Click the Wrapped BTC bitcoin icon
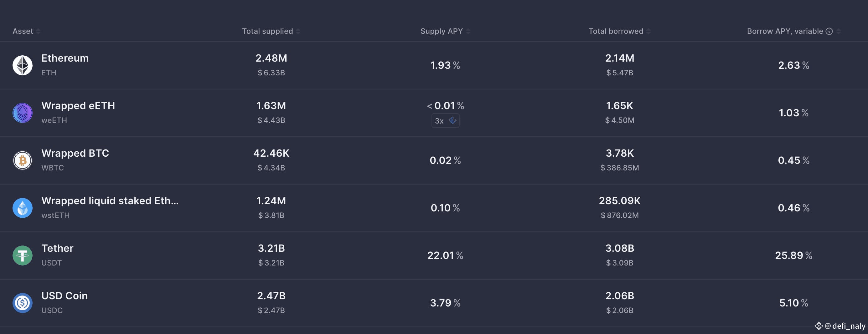 coord(23,160)
